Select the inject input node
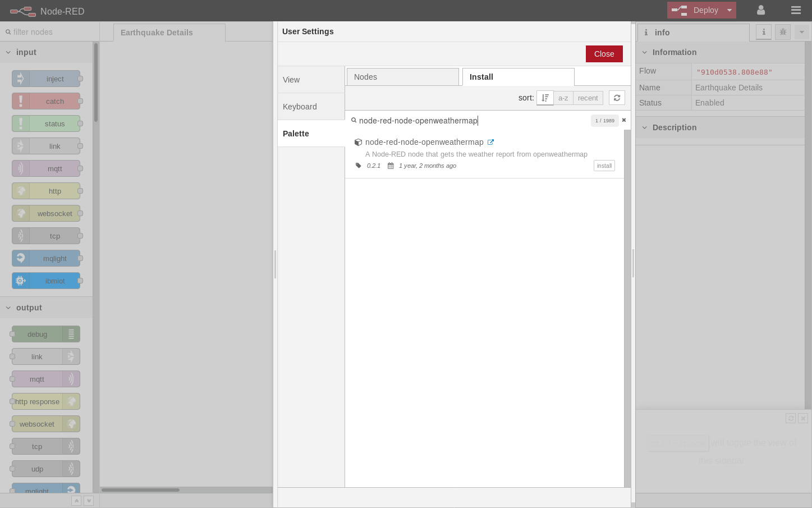Screen dimensions: 812x508 tap(46, 79)
